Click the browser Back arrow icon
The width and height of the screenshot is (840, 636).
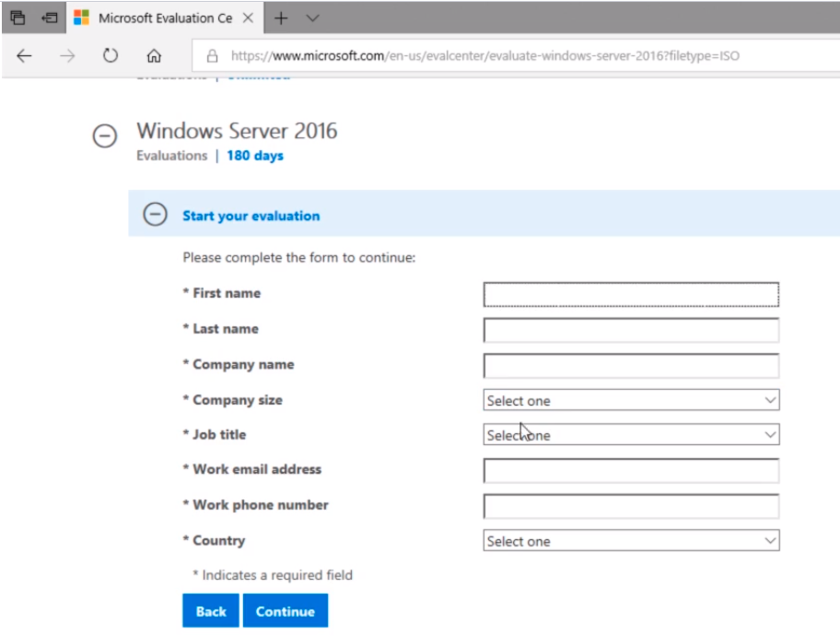point(24,56)
